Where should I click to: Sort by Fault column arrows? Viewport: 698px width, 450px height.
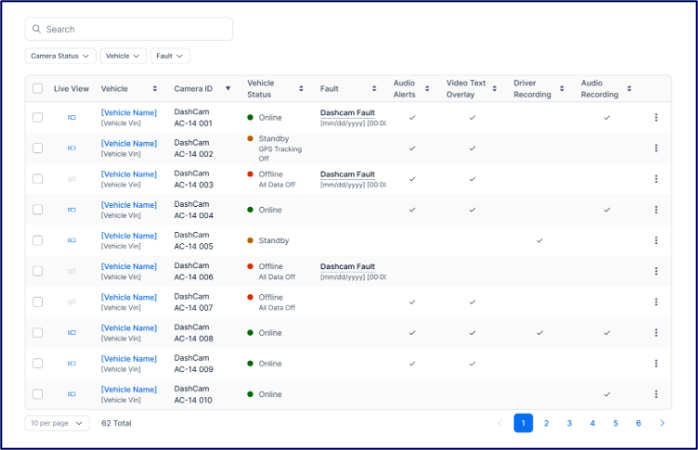click(374, 89)
